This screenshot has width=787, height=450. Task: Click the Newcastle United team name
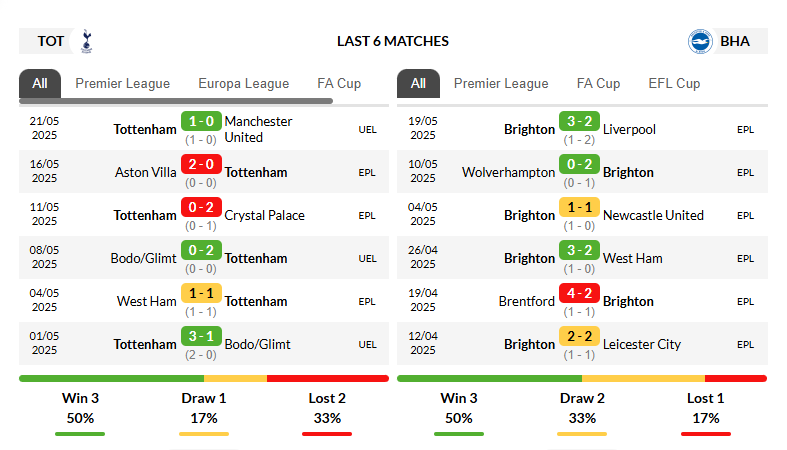tap(653, 215)
